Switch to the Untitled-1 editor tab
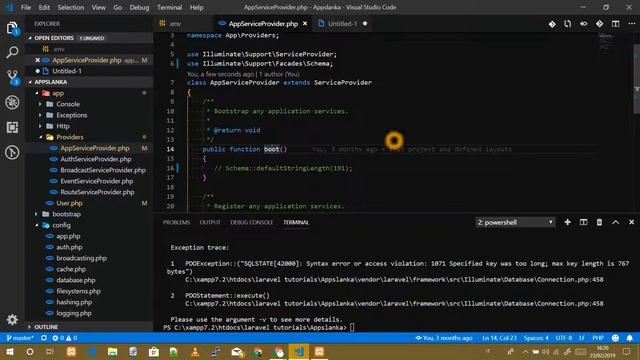640x360 pixels. coord(342,24)
